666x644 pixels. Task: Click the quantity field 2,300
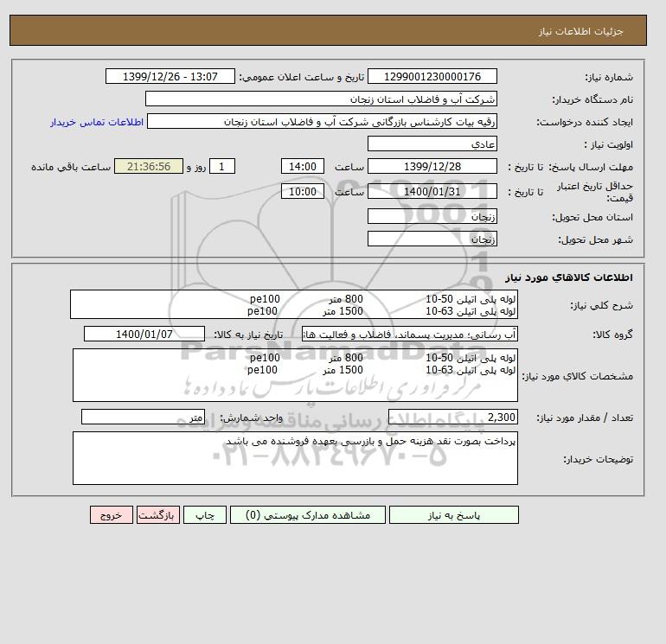452,418
